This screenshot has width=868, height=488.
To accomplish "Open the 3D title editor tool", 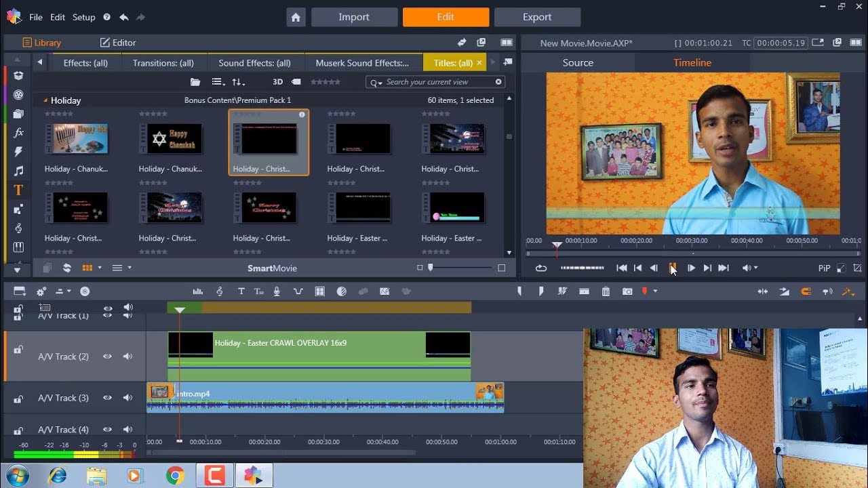I will coord(258,291).
